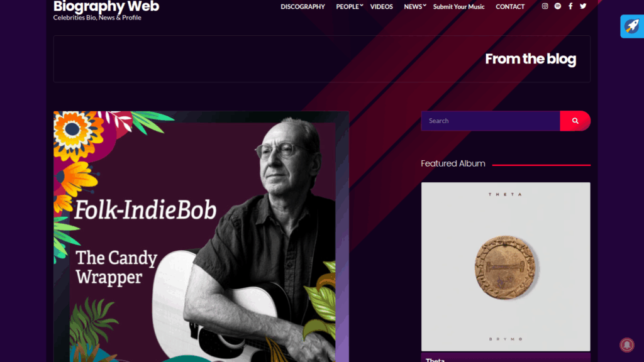The height and width of the screenshot is (362, 644).
Task: Expand the PEOPLE dropdown menu
Action: pos(349,6)
